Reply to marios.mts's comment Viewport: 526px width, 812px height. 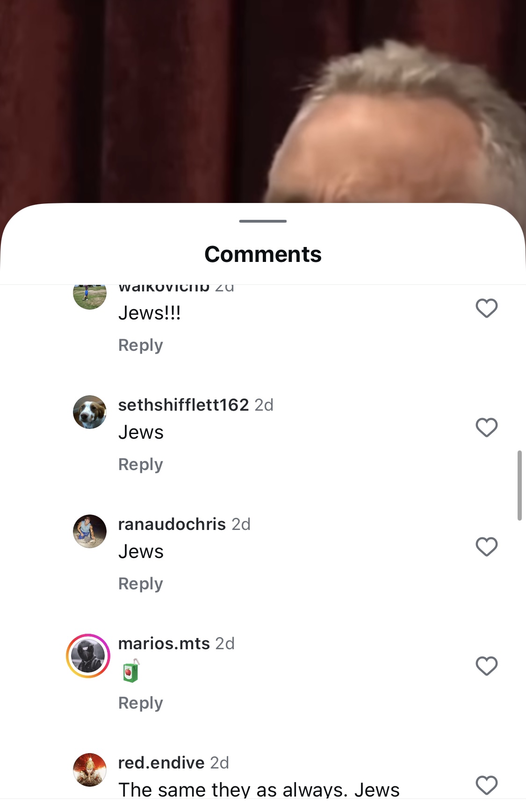[141, 703]
